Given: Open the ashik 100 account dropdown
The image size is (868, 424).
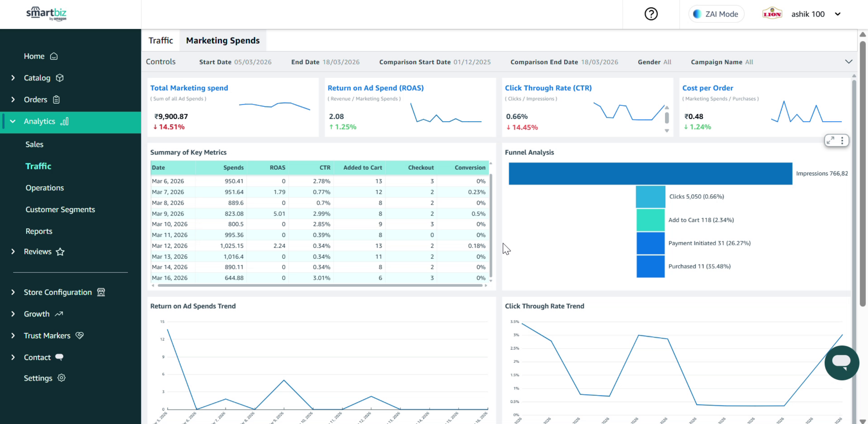Looking at the screenshot, I should pyautogui.click(x=838, y=14).
